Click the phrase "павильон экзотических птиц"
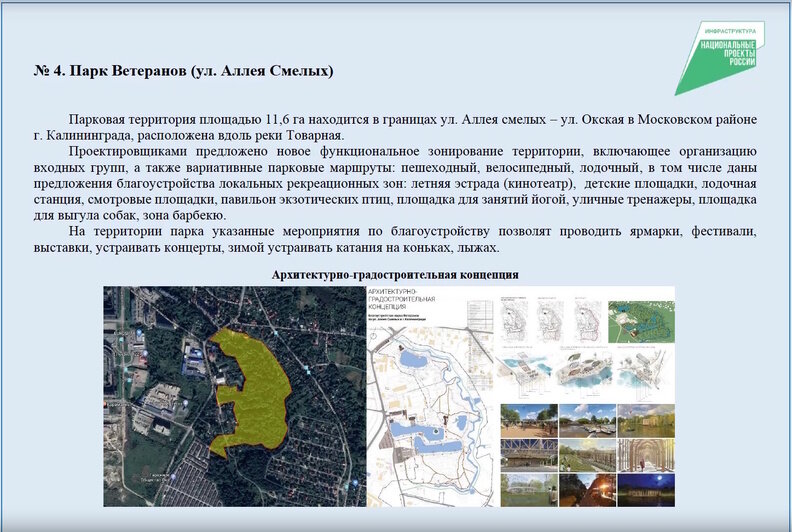This screenshot has width=792, height=532. click(x=306, y=200)
